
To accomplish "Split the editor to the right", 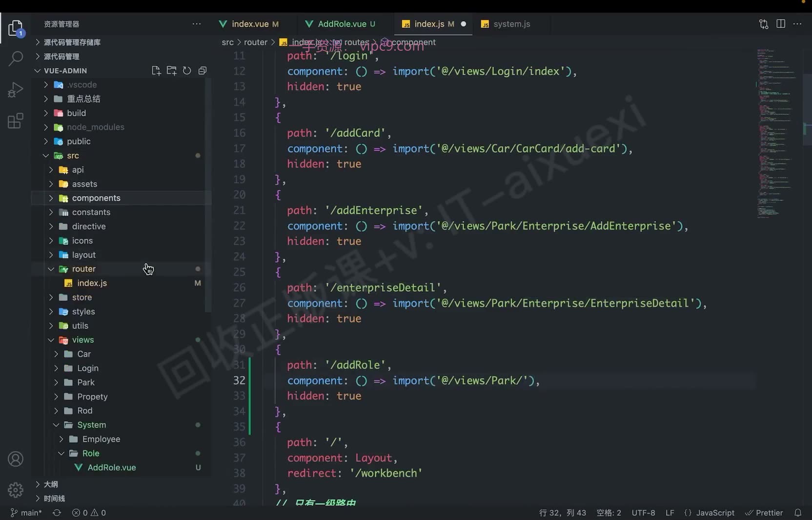I will click(781, 24).
